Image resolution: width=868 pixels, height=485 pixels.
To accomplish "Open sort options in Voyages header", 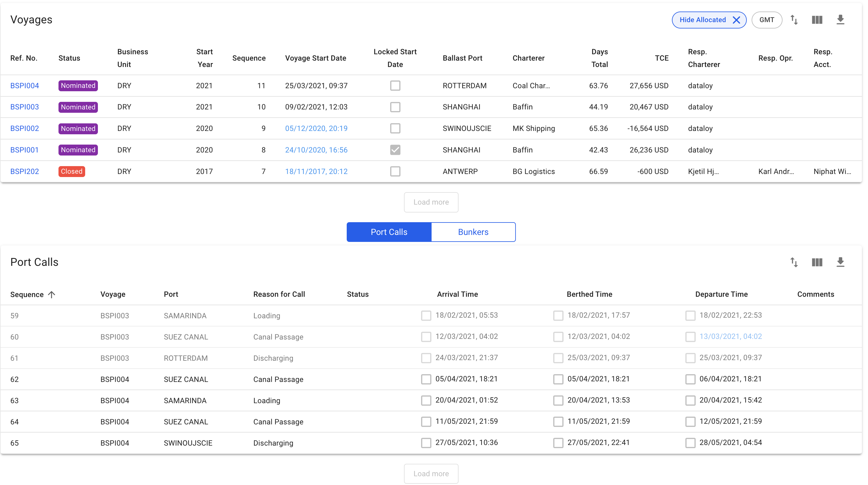I will tap(794, 20).
